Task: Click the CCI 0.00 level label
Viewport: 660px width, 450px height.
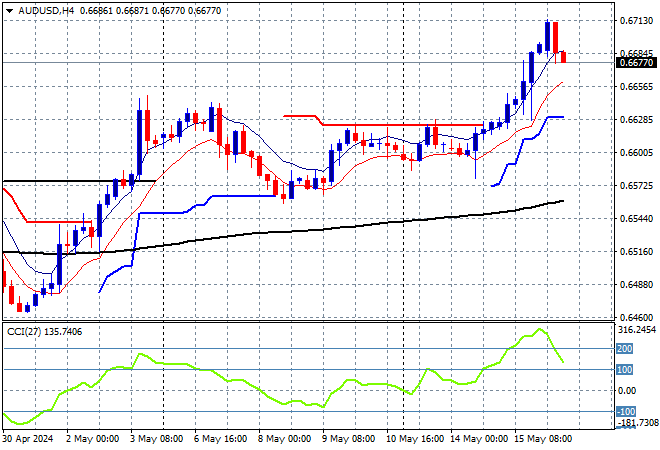Action: 627,391
